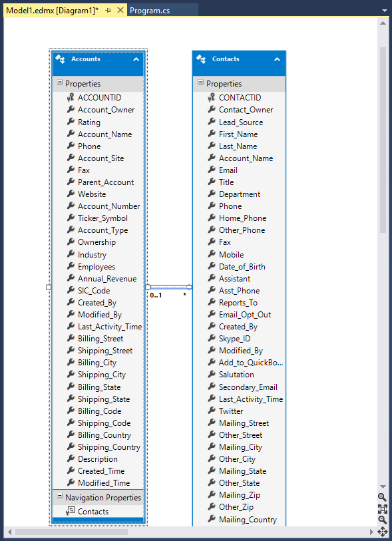Viewport: 392px width, 541px height.
Task: Click the wrench icon next to Mobile
Action: (x=212, y=254)
